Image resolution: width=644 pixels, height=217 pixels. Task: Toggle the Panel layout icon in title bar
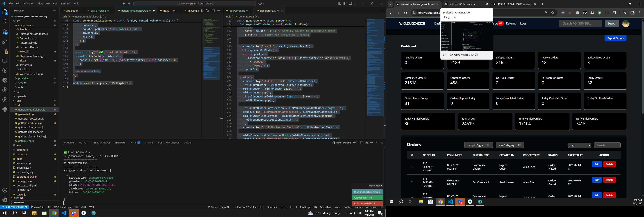[x=350, y=3]
